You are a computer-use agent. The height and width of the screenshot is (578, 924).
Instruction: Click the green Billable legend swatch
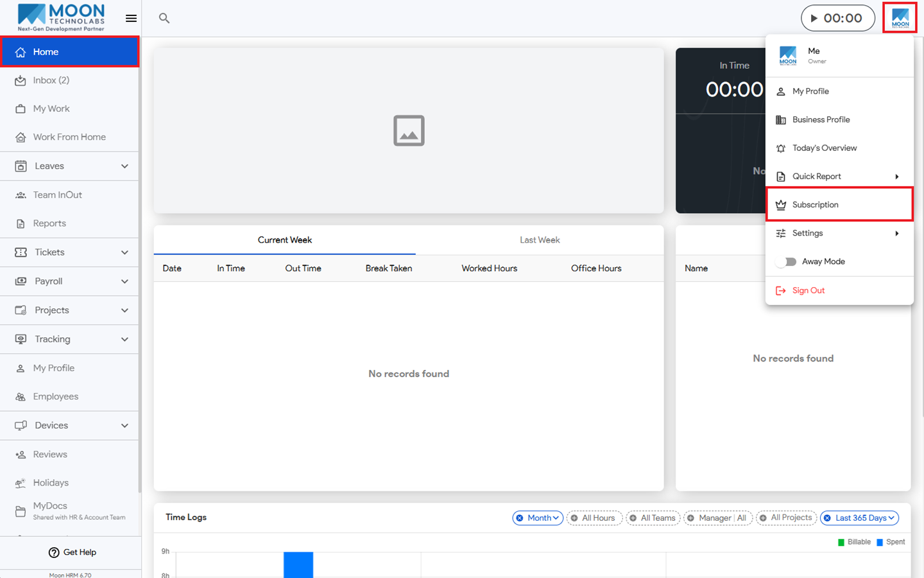point(841,543)
